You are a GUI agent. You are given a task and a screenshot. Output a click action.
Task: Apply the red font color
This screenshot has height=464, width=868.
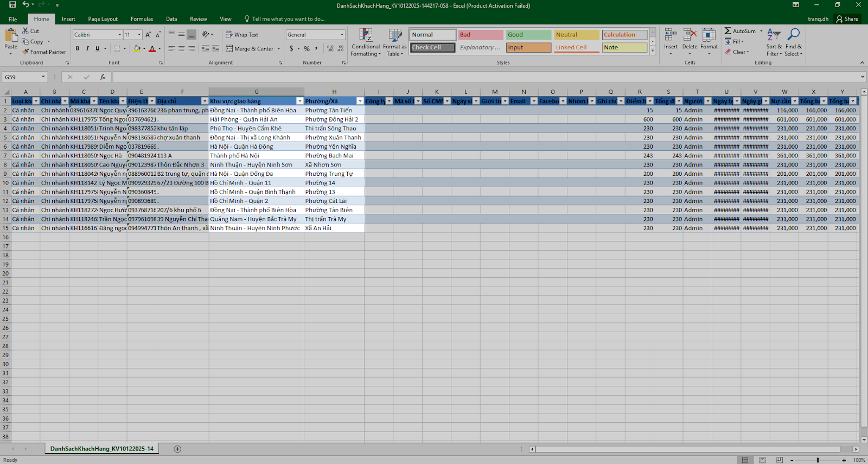click(x=152, y=48)
